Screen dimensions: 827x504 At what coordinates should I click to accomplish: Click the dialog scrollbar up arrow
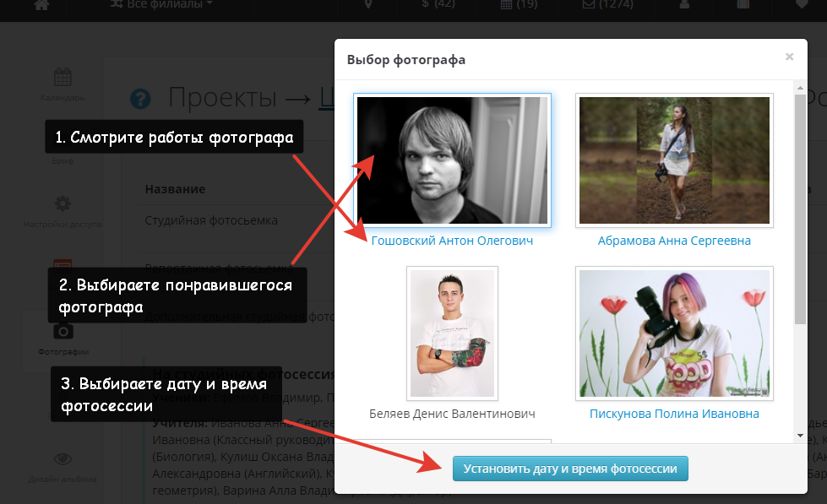(x=800, y=88)
